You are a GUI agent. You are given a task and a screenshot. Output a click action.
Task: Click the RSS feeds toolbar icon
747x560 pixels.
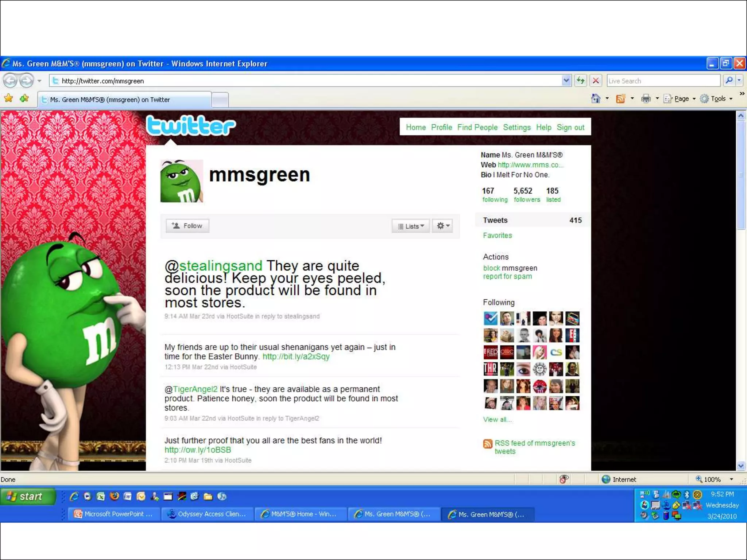point(620,98)
